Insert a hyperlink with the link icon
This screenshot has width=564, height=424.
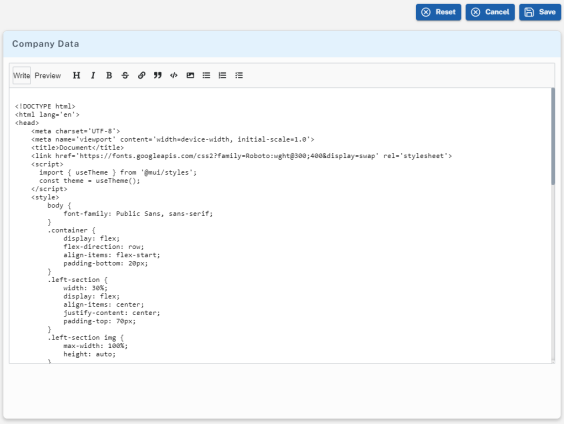pos(141,75)
